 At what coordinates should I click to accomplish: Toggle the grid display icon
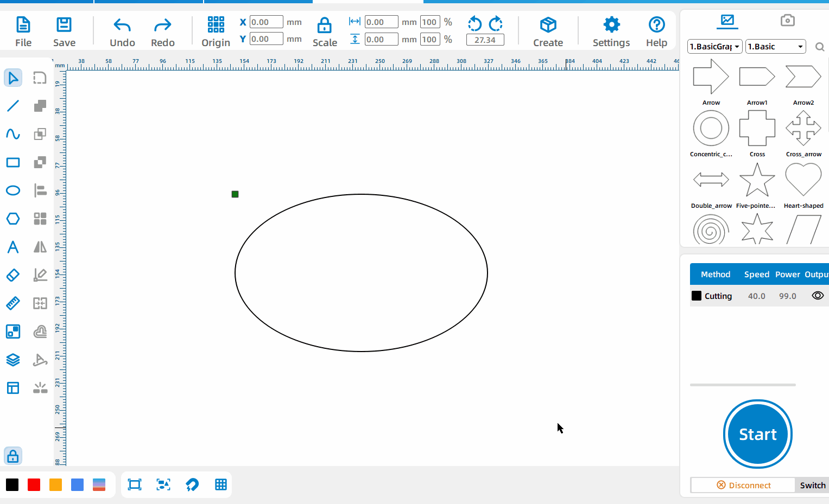221,484
